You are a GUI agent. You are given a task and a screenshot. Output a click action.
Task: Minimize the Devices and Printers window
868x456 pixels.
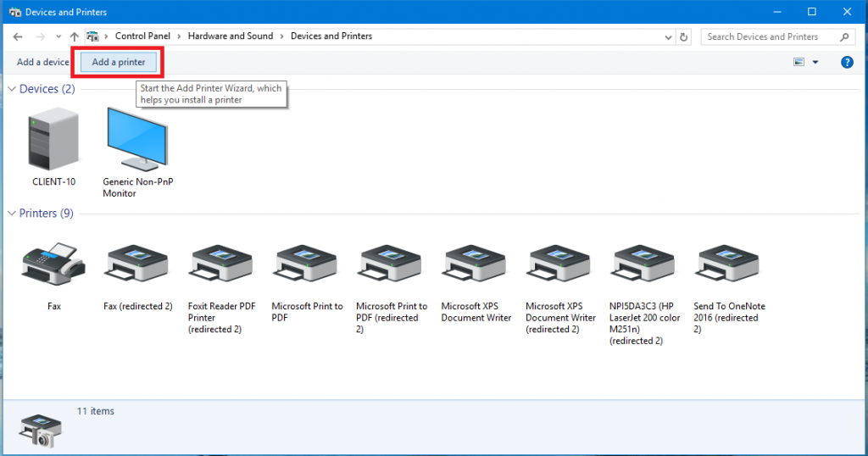(777, 12)
